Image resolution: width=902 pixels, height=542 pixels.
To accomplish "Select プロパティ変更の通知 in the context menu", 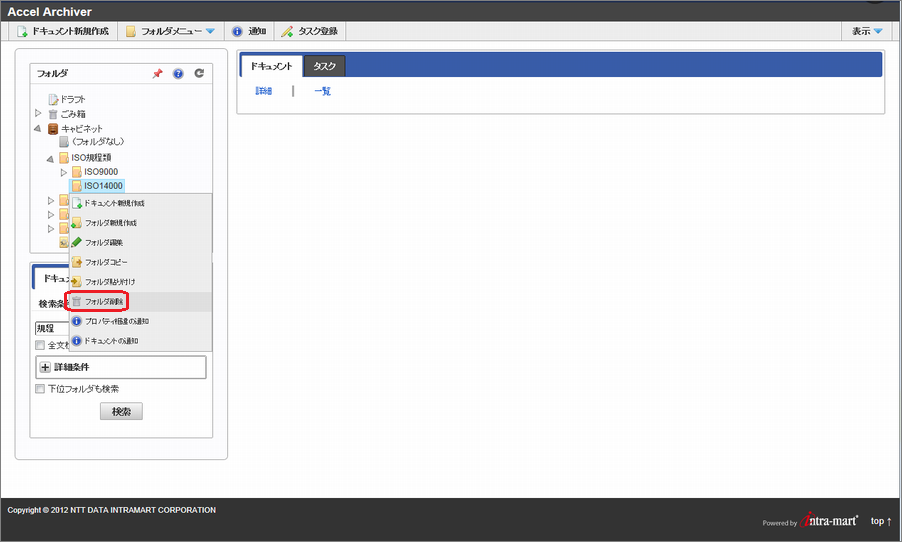I will pyautogui.click(x=140, y=321).
